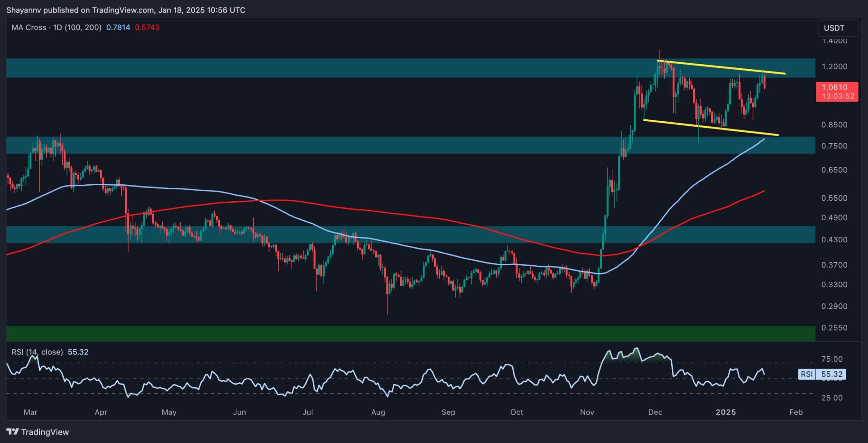Click the 2025 label on time axis
The image size is (868, 443).
[726, 412]
